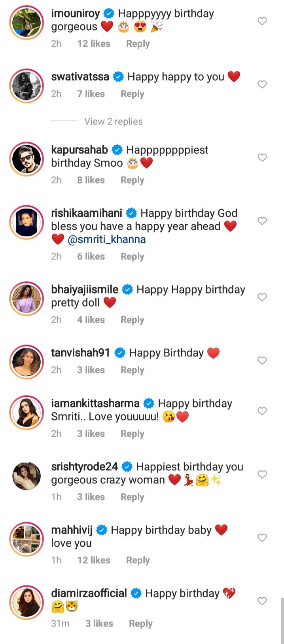Screen dimensions: 284x644
Task: Tap the heart icon next to mahhivij's comment
Action: (262, 538)
